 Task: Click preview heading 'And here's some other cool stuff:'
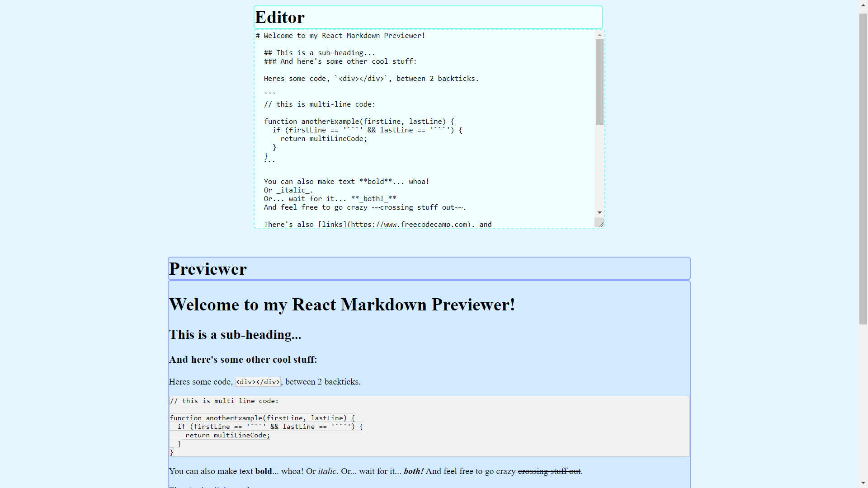pos(243,360)
